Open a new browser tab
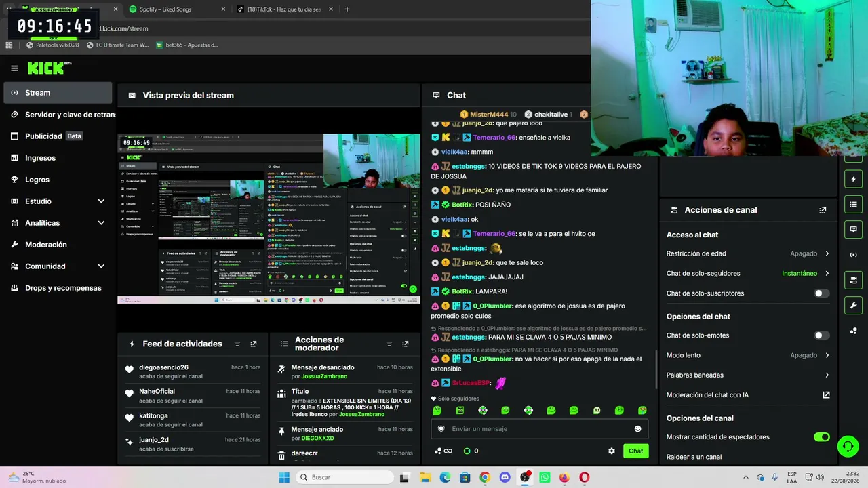This screenshot has height=488, width=868. point(347,9)
